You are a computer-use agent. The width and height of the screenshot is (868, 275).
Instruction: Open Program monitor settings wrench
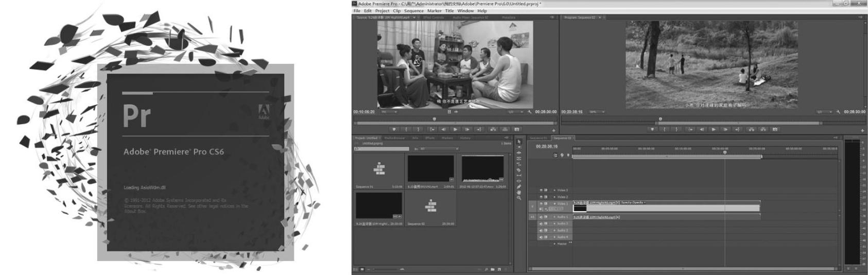(838, 112)
